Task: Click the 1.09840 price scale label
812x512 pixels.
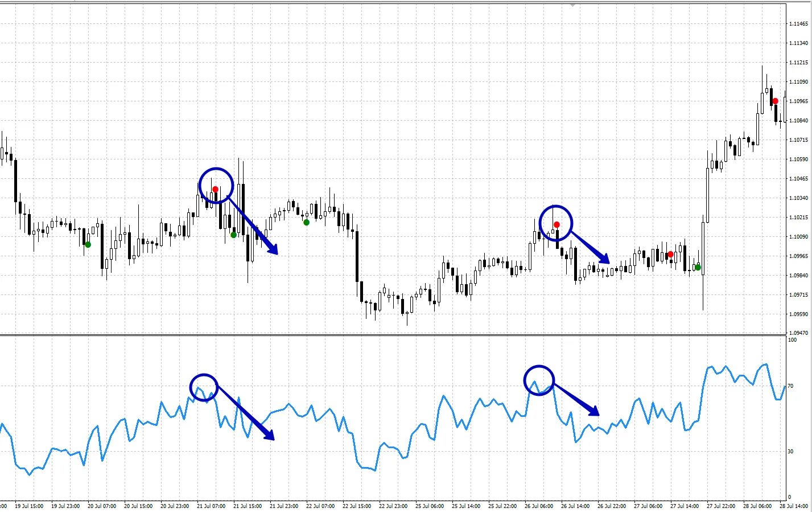Action: pyautogui.click(x=798, y=276)
